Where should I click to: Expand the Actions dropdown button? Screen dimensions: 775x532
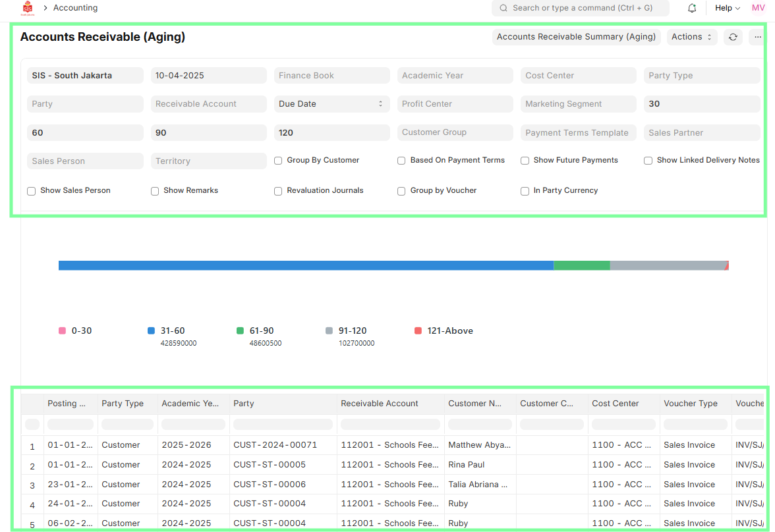(691, 37)
